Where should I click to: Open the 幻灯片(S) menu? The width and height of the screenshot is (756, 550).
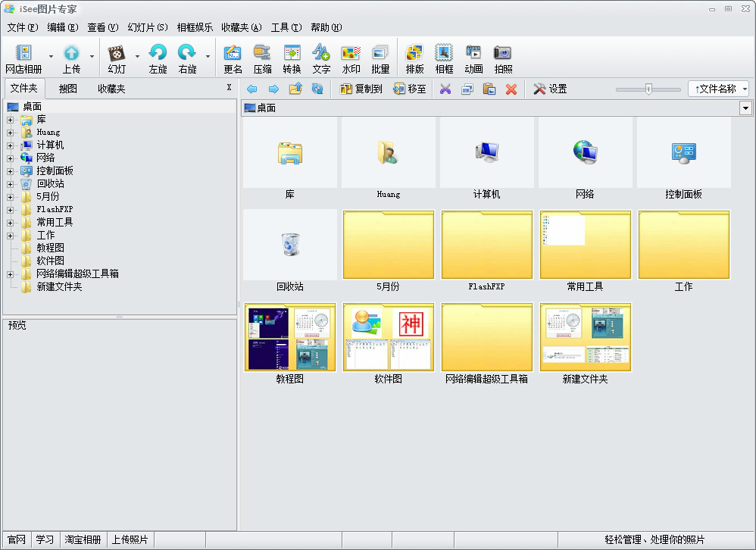148,27
